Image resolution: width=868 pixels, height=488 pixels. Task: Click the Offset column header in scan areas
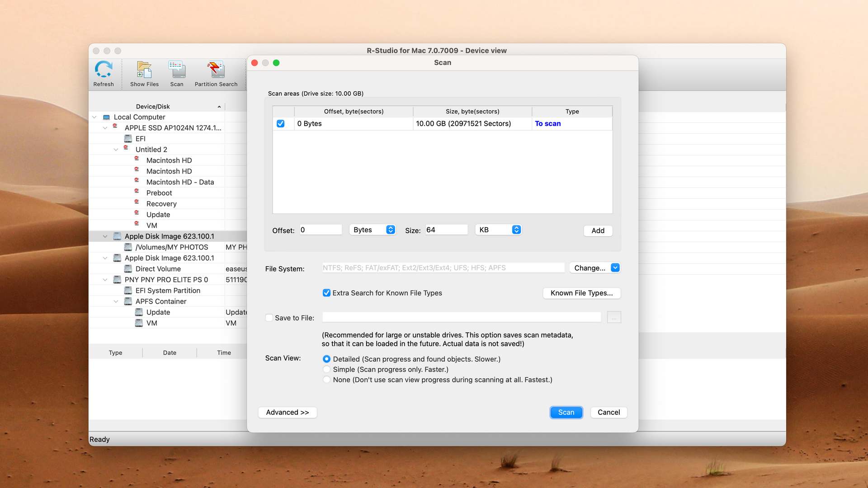[x=354, y=111]
